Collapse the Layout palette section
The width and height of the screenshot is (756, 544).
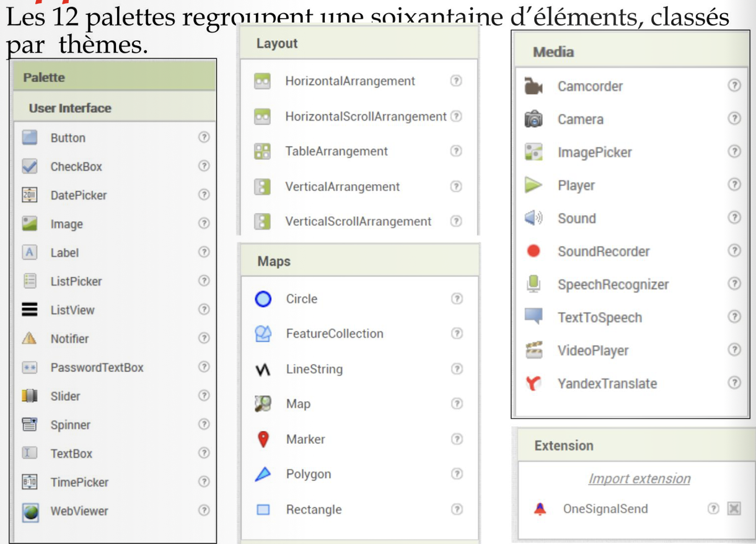pyautogui.click(x=277, y=43)
